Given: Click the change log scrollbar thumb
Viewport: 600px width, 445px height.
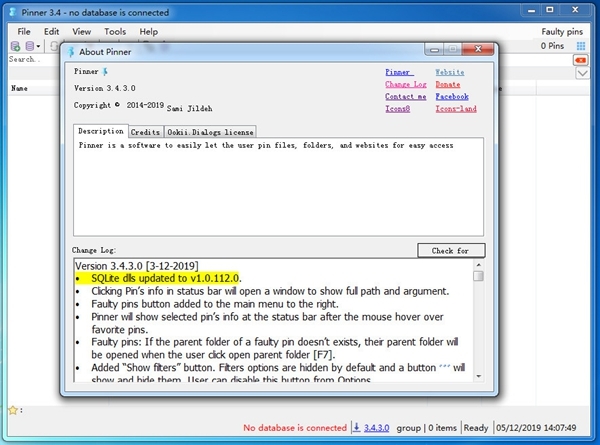Looking at the screenshot, I should click(x=479, y=276).
